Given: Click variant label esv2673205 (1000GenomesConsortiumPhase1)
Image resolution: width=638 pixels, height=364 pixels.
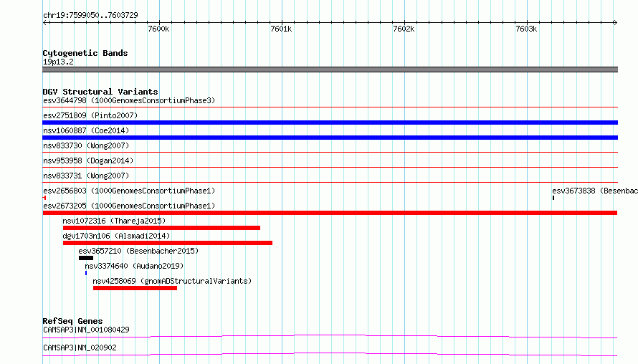Looking at the screenshot, I should pos(129,206).
